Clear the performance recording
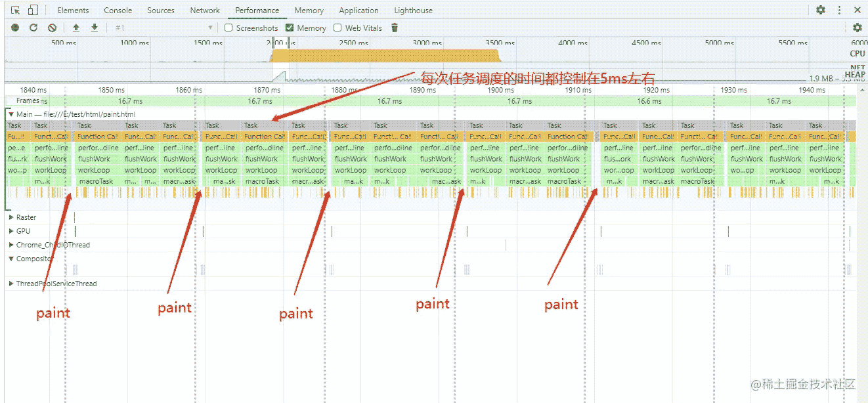This screenshot has width=868, height=403. coord(52,28)
